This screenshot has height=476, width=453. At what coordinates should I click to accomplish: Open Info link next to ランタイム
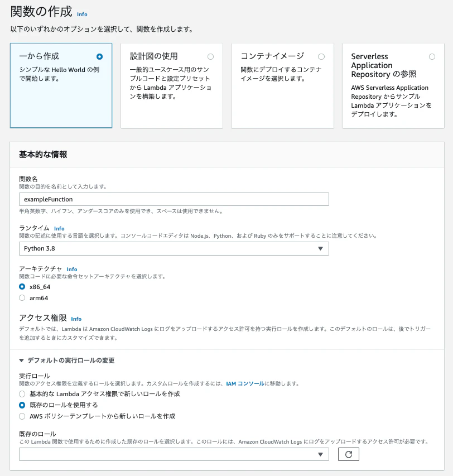point(59,229)
